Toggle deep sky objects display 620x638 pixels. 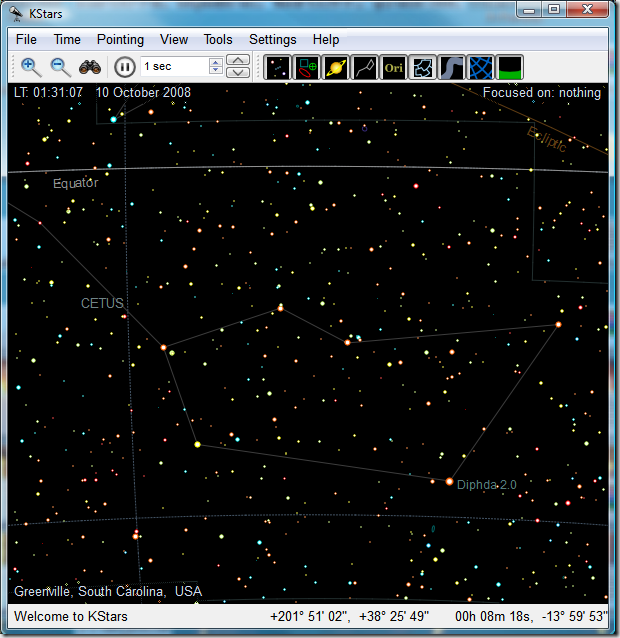307,67
